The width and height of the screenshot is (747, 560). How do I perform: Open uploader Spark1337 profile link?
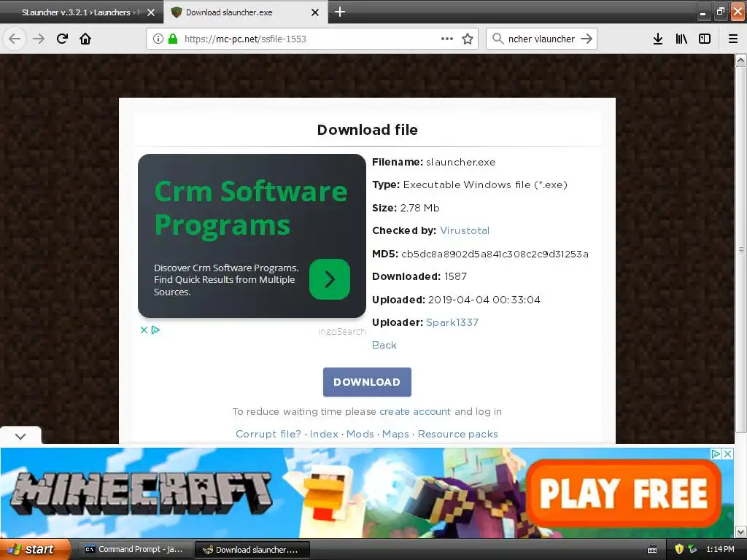tap(452, 322)
